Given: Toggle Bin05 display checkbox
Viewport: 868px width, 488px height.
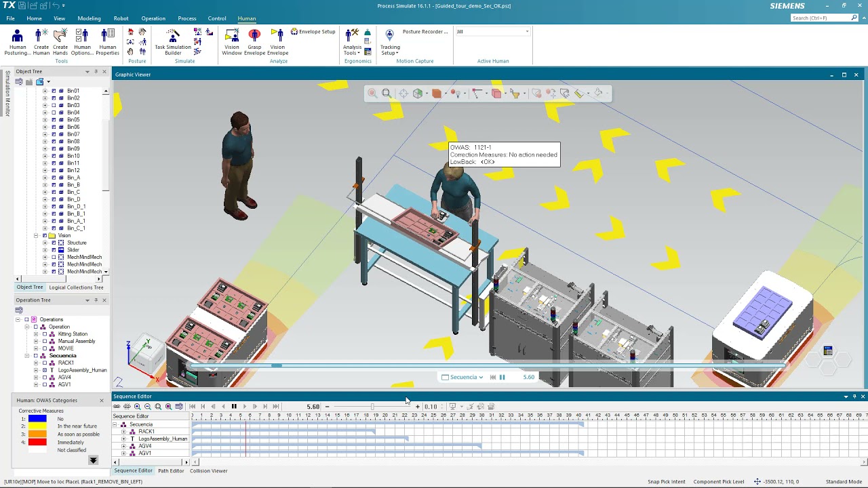Looking at the screenshot, I should tap(54, 120).
